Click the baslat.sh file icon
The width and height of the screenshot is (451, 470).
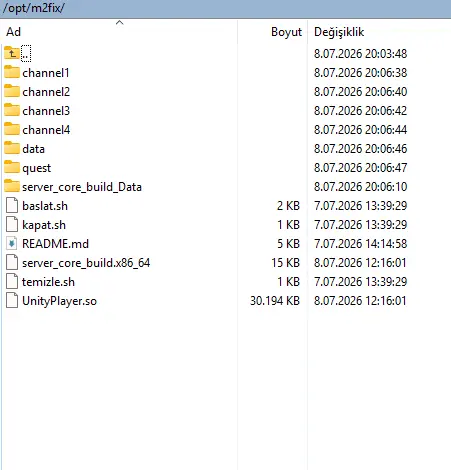click(x=12, y=205)
